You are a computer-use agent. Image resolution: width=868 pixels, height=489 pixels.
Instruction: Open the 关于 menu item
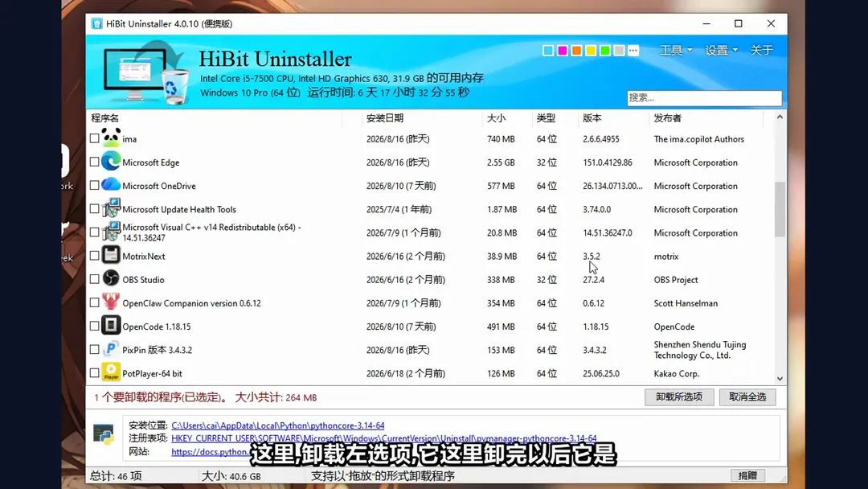pyautogui.click(x=761, y=50)
